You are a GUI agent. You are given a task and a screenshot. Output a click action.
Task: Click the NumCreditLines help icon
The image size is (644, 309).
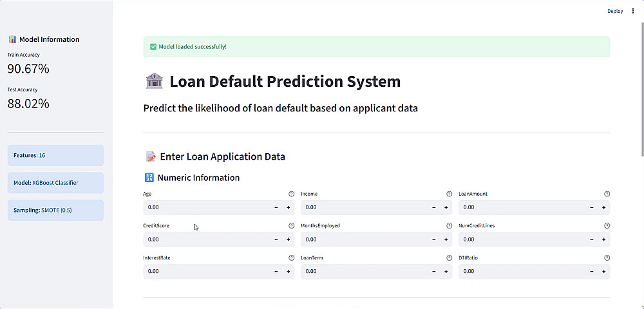[607, 226]
